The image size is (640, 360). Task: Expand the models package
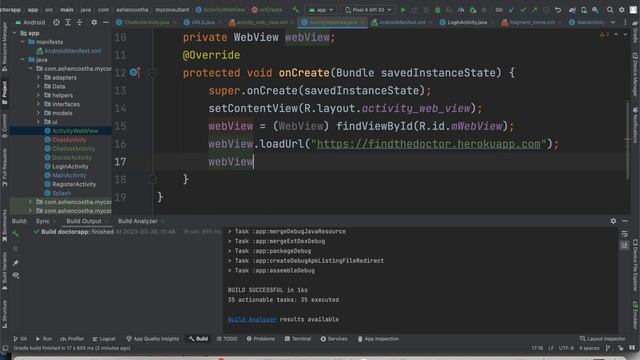38,113
